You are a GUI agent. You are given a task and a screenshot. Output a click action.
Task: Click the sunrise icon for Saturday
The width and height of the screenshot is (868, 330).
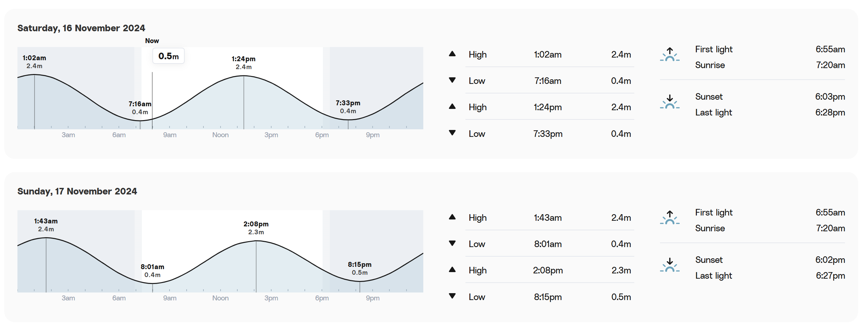[670, 55]
